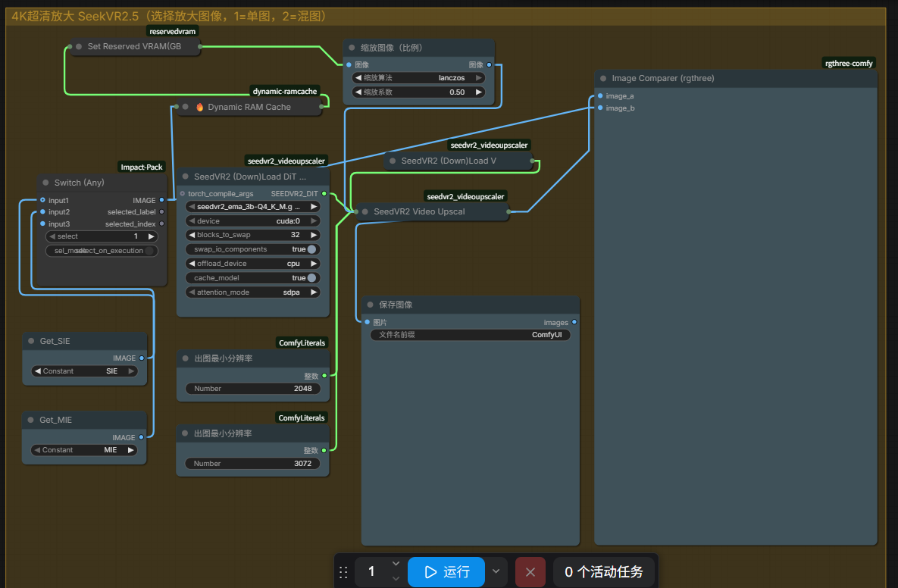Click the image_b input port
Image resolution: width=898 pixels, height=588 pixels.
click(600, 108)
